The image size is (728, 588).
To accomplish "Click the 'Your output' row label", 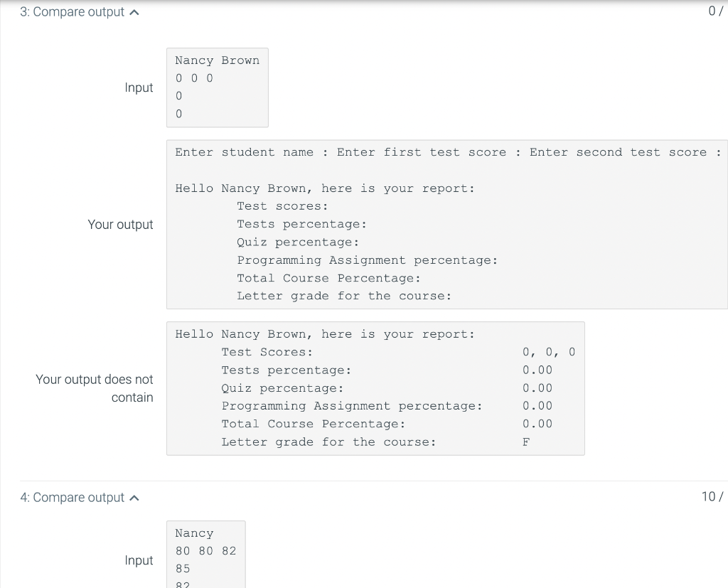I will point(120,224).
